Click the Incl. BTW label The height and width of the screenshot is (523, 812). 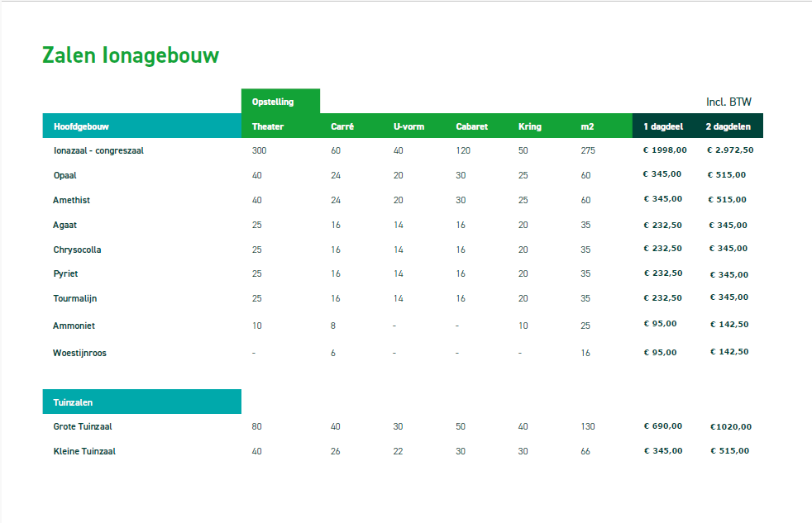(x=728, y=102)
